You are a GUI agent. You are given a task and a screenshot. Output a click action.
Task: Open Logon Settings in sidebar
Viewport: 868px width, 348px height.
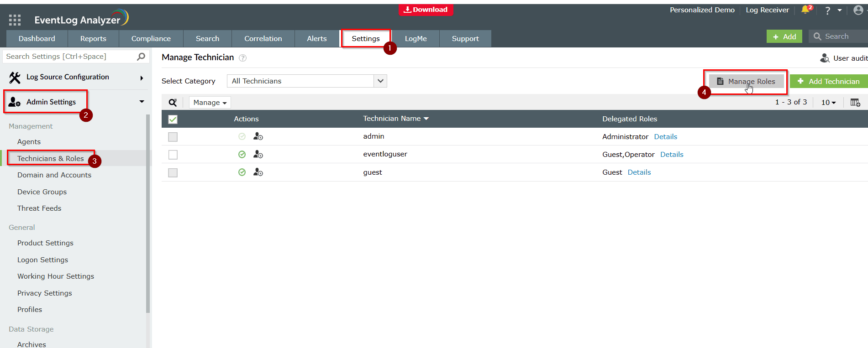(42, 260)
